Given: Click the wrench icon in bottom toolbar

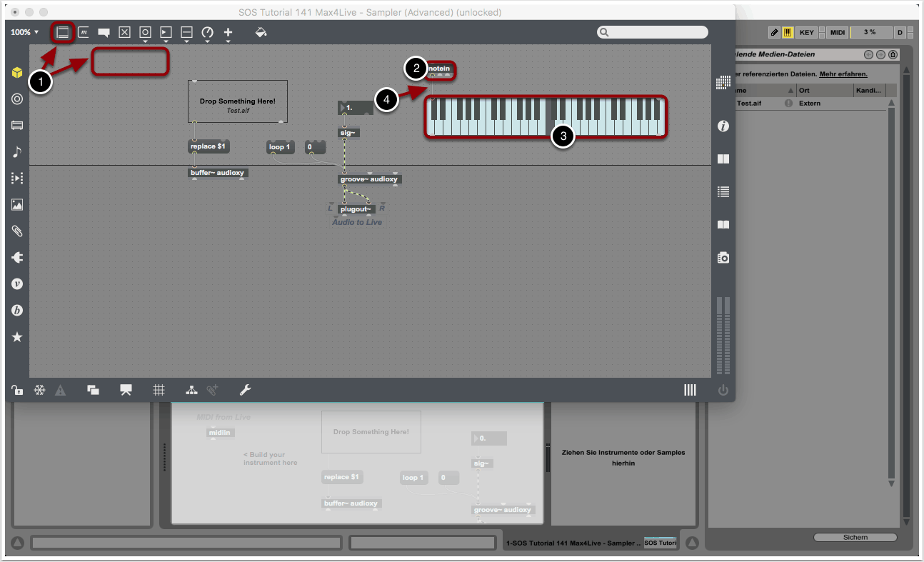Looking at the screenshot, I should pyautogui.click(x=244, y=390).
